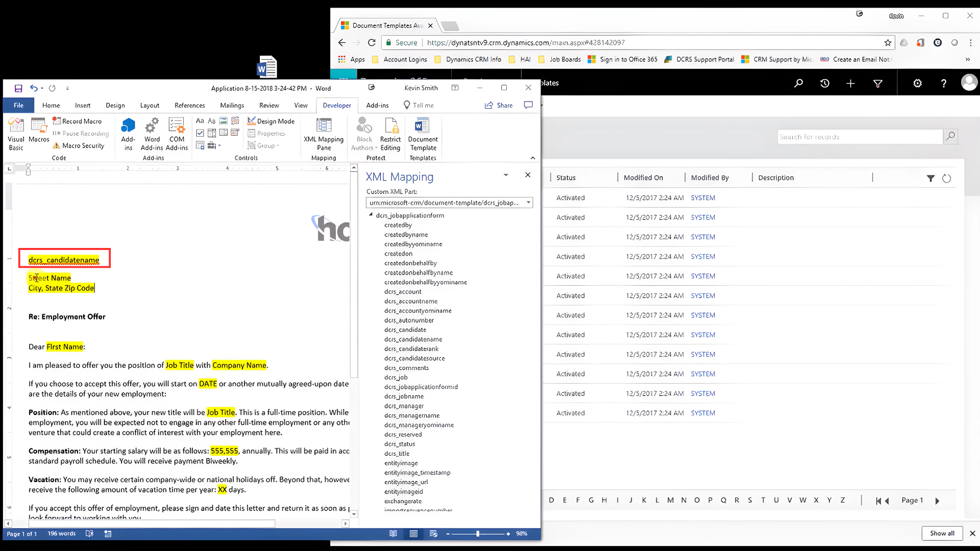Adjust the Word zoom slider

pos(478,534)
